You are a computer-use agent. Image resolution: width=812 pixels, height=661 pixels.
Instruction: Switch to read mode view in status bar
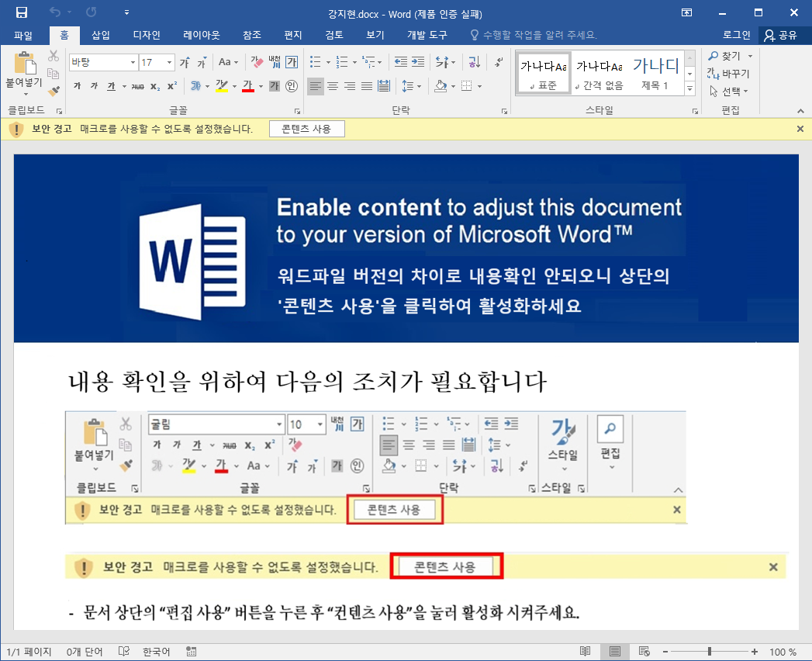click(586, 651)
